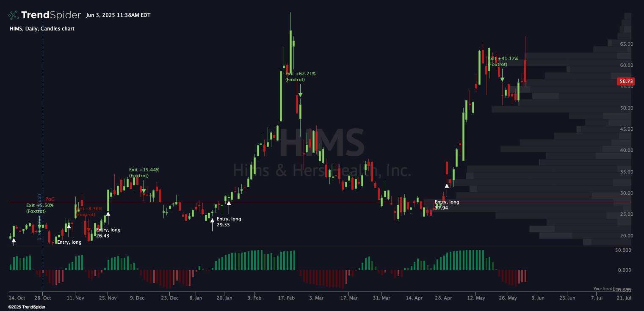The image size is (644, 311).
Task: Click the 65.00 price axis label
Action: click(626, 44)
